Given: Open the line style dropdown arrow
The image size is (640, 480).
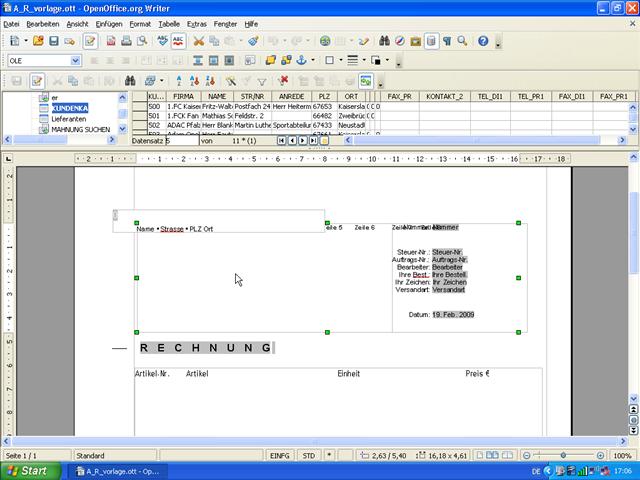Looking at the screenshot, I should pyautogui.click(x=364, y=60).
